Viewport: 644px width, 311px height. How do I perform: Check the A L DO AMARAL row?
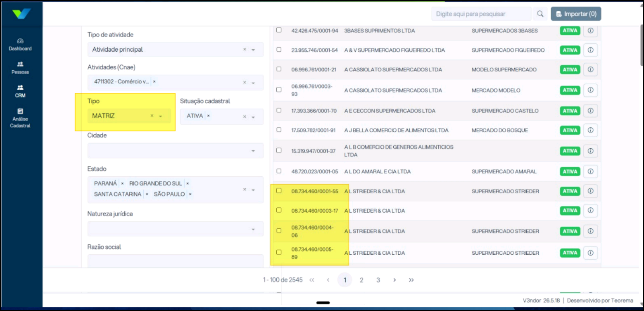click(x=279, y=171)
